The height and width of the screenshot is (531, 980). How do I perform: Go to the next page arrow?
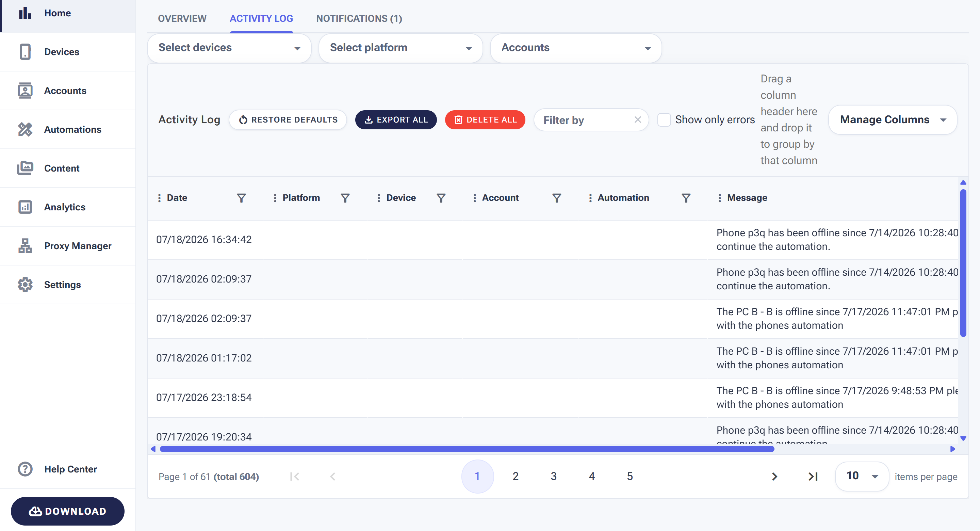click(x=774, y=477)
